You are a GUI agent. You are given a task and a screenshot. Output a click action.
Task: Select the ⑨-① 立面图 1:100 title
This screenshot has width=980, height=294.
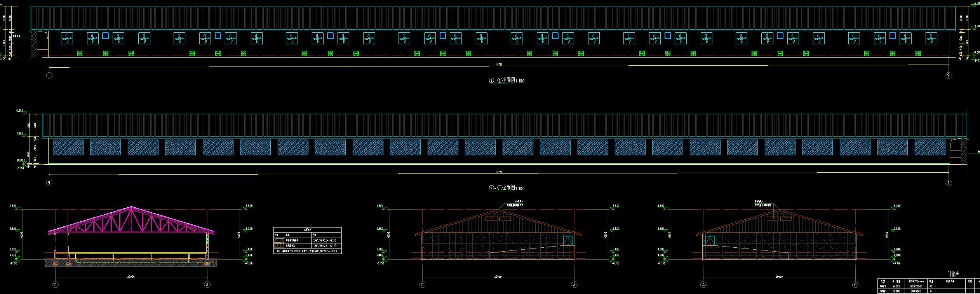(x=507, y=188)
